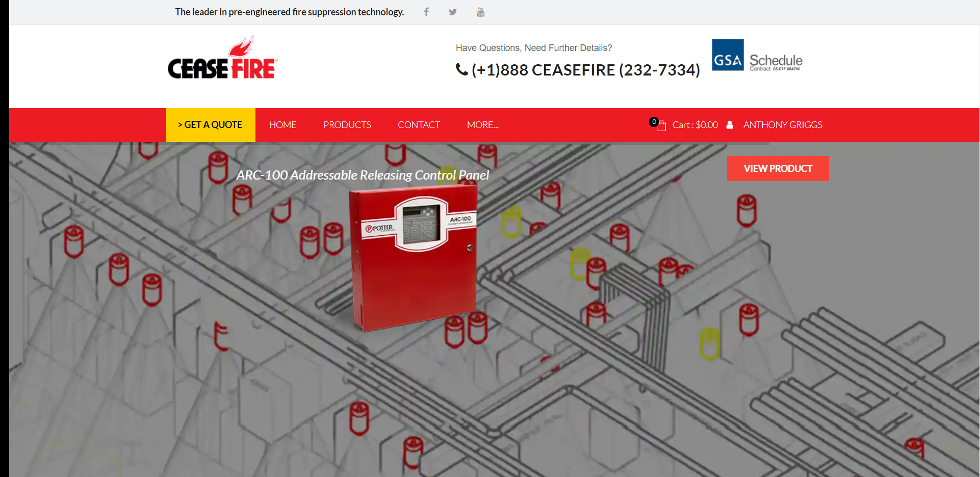Open the YouTube channel icon
Screen dimensions: 980x477
(480, 12)
